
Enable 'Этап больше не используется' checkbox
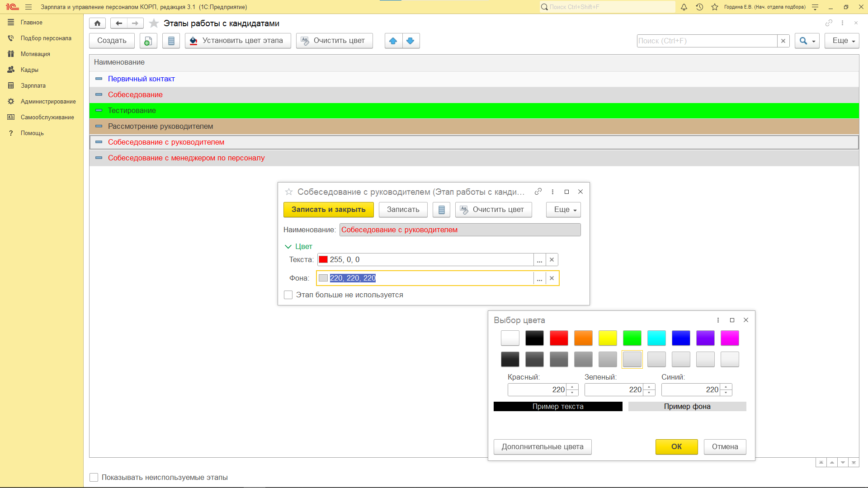(x=288, y=295)
